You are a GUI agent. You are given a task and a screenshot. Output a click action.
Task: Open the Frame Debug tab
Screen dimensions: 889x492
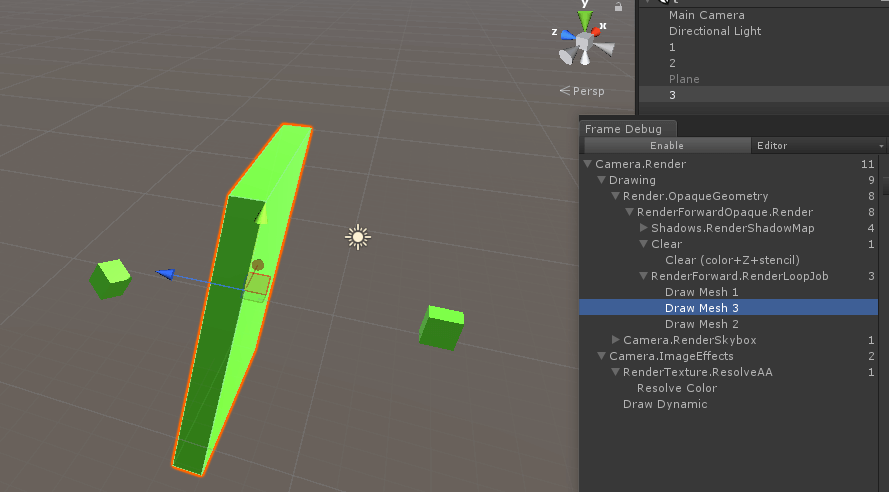tap(627, 129)
